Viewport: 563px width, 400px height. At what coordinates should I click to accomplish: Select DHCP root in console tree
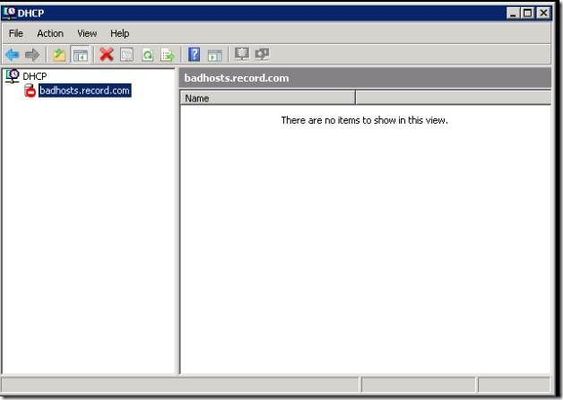[34, 76]
